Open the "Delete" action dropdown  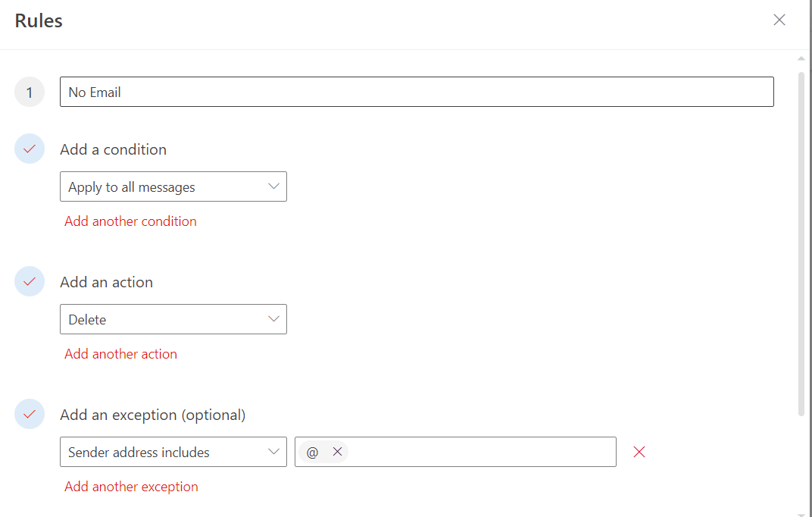pyautogui.click(x=173, y=319)
